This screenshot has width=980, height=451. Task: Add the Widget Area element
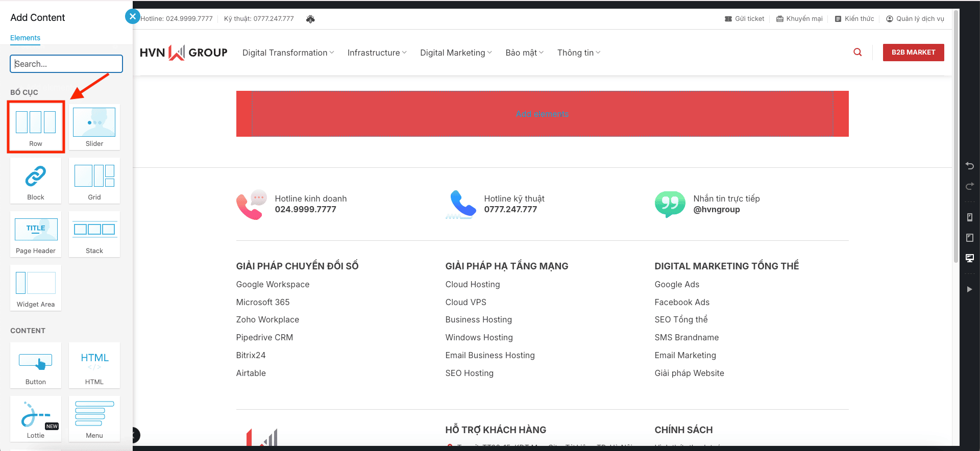click(x=36, y=288)
